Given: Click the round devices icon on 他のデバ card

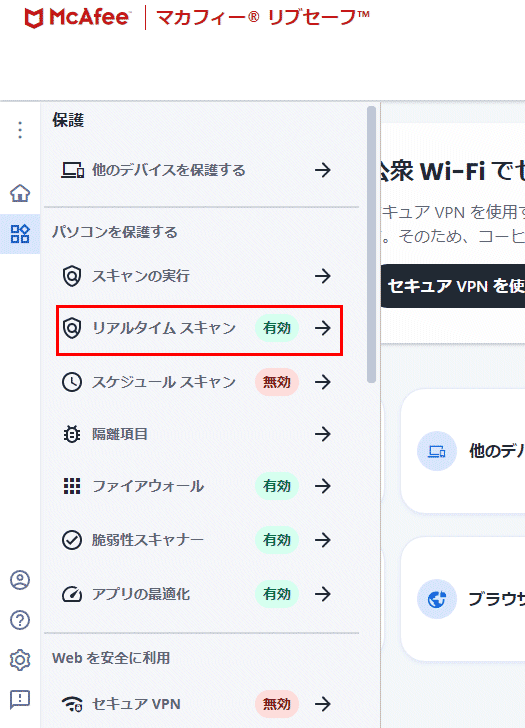Looking at the screenshot, I should pyautogui.click(x=437, y=451).
